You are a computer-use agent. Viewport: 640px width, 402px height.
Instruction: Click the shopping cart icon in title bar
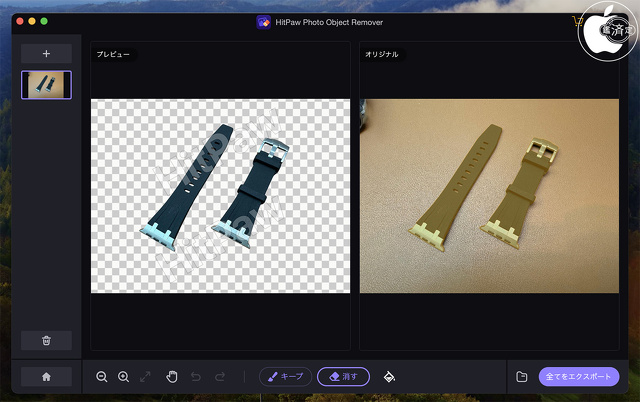(x=576, y=20)
